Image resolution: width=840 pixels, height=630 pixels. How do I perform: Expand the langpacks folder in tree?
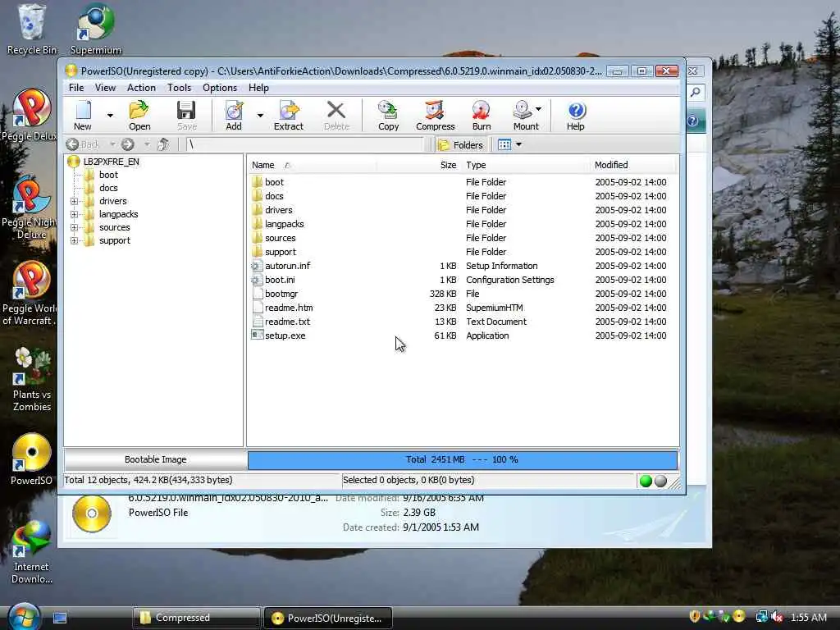(75, 214)
